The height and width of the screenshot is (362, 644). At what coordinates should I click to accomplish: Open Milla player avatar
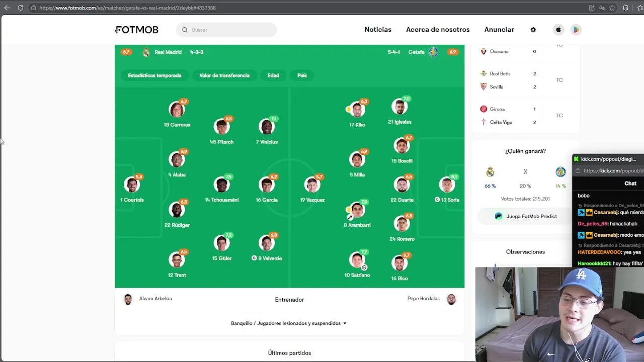(357, 159)
